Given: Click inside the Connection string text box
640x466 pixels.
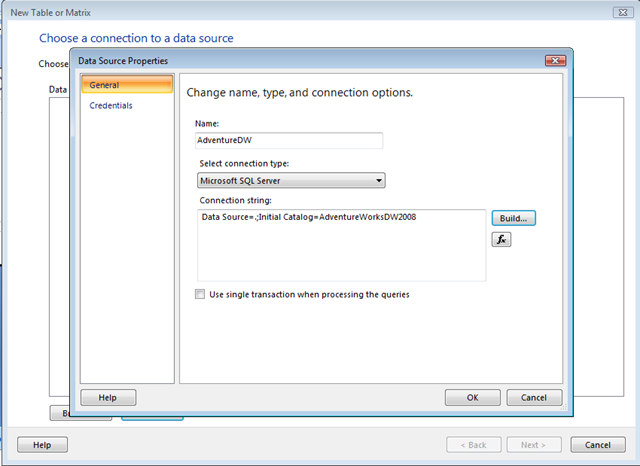Looking at the screenshot, I should coord(342,245).
